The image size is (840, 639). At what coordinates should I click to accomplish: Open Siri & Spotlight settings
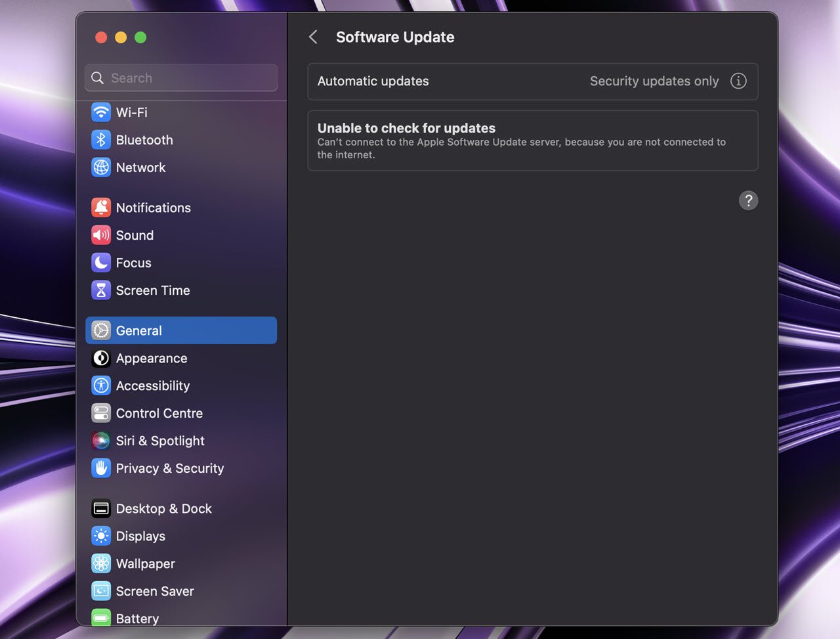[160, 441]
